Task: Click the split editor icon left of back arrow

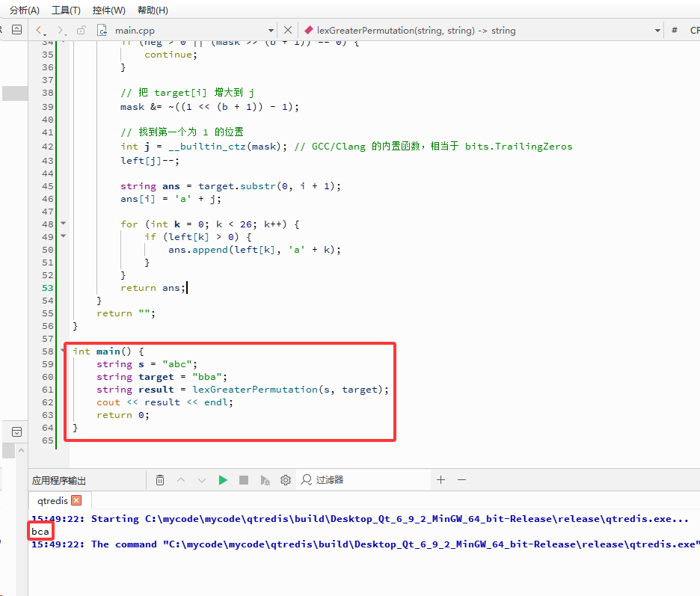Action: 17,30
